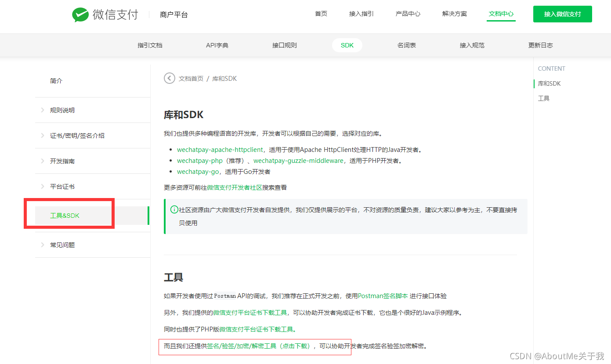Click the 库和SDK section heading
This screenshot has height=364, width=611.
[184, 115]
